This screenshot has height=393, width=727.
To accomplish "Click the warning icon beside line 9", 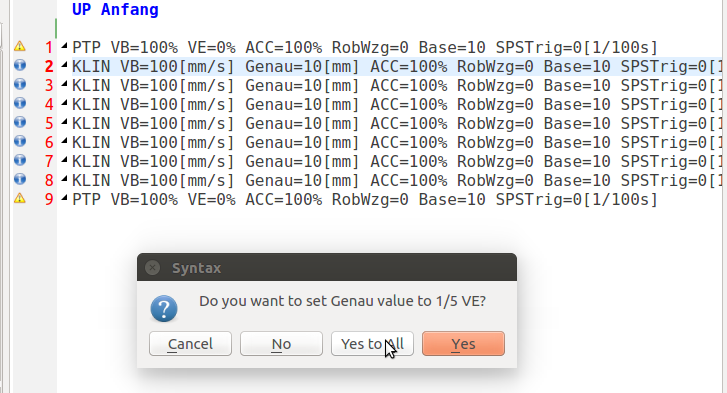I will tap(19, 198).
